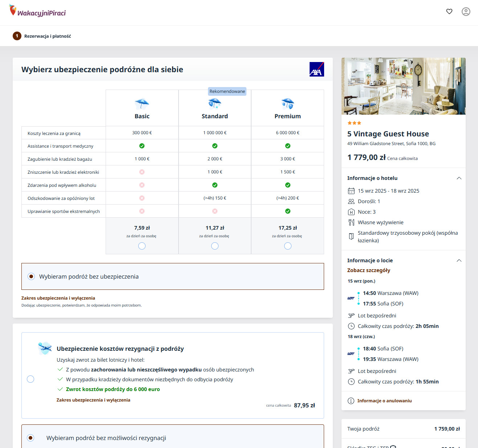
Task: Open Zobacz szczegóły flight details link
Action: click(x=369, y=270)
